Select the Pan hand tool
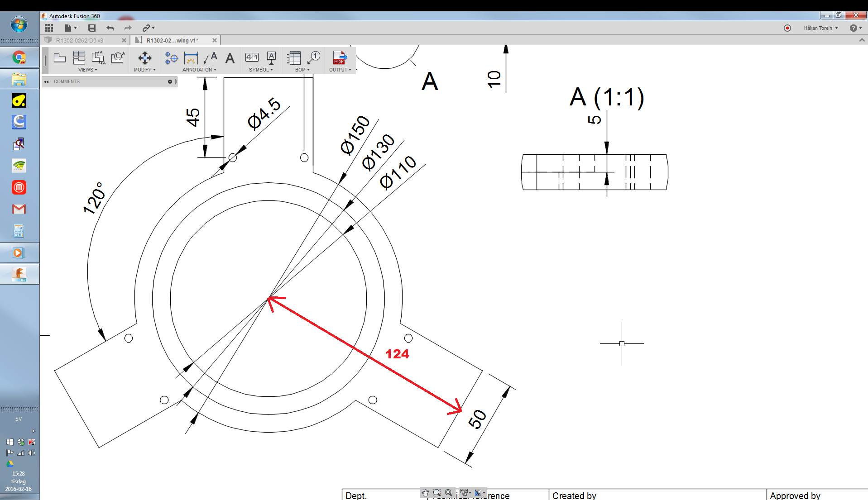Image resolution: width=868 pixels, height=500 pixels. point(425,493)
